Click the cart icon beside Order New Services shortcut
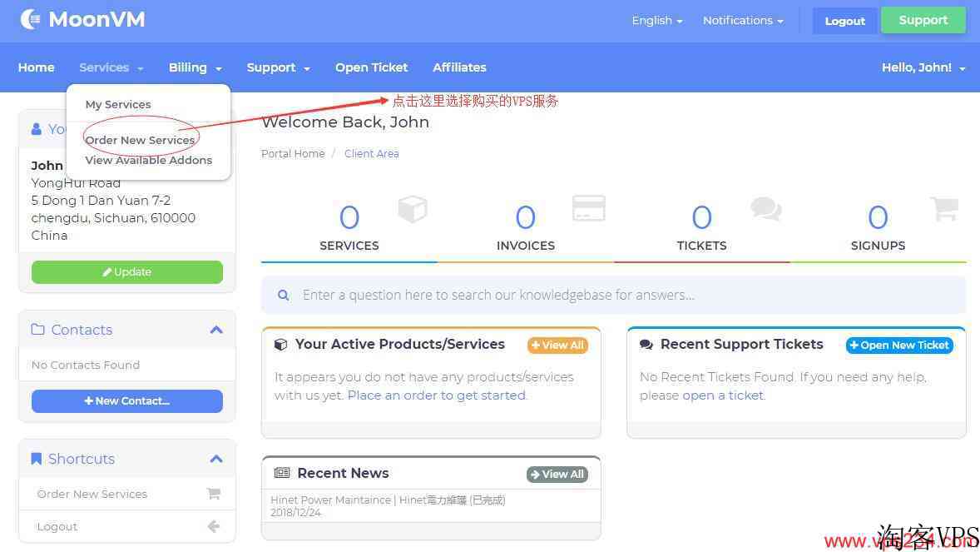980x552 pixels. coord(214,494)
